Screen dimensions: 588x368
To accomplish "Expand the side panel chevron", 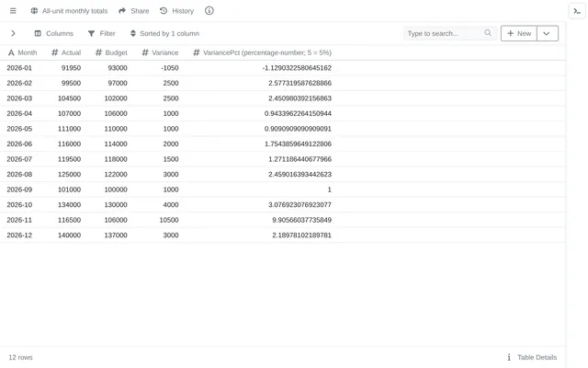I will click(13, 33).
